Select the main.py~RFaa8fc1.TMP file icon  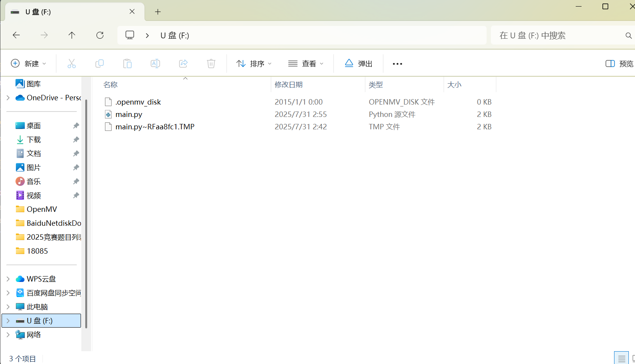[108, 127]
